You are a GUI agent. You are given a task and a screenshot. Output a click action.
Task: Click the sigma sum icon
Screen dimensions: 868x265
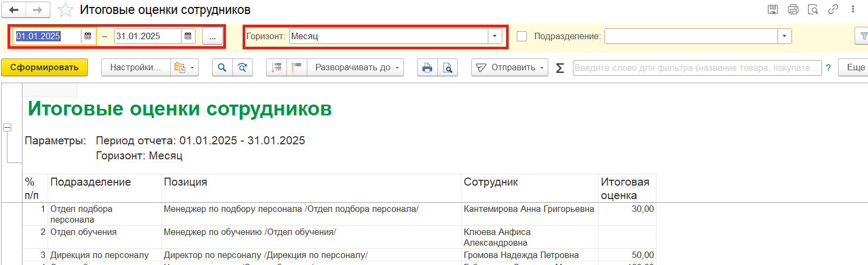(560, 68)
